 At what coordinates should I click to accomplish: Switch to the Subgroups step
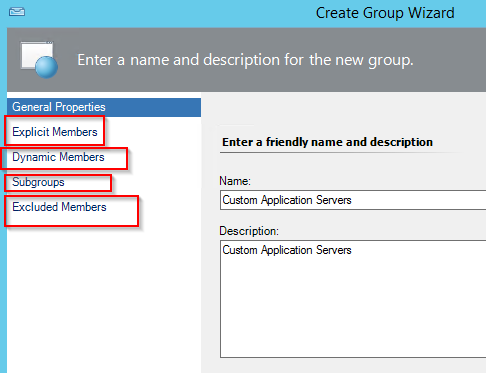[x=38, y=182]
